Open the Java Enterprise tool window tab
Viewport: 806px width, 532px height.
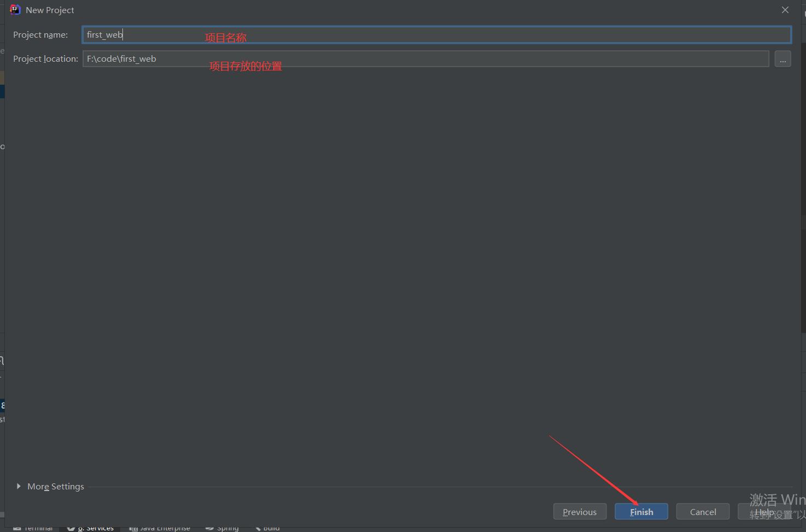tap(160, 528)
